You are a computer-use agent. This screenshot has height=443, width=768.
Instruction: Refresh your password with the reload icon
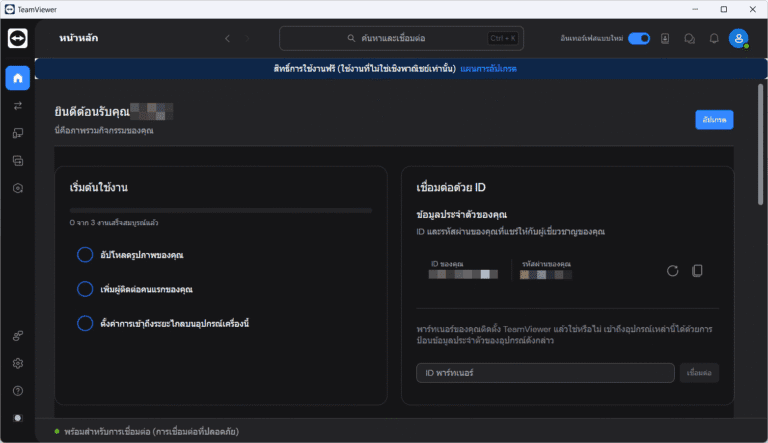click(x=672, y=271)
